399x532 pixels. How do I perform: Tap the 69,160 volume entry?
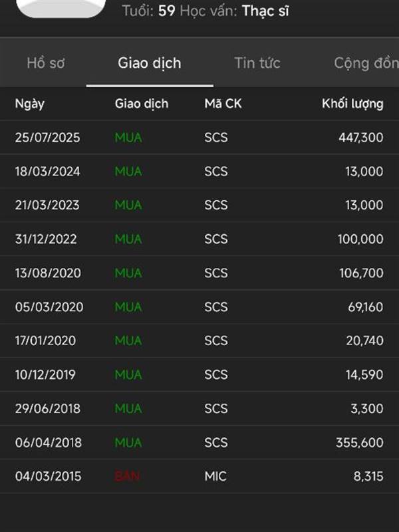(365, 307)
